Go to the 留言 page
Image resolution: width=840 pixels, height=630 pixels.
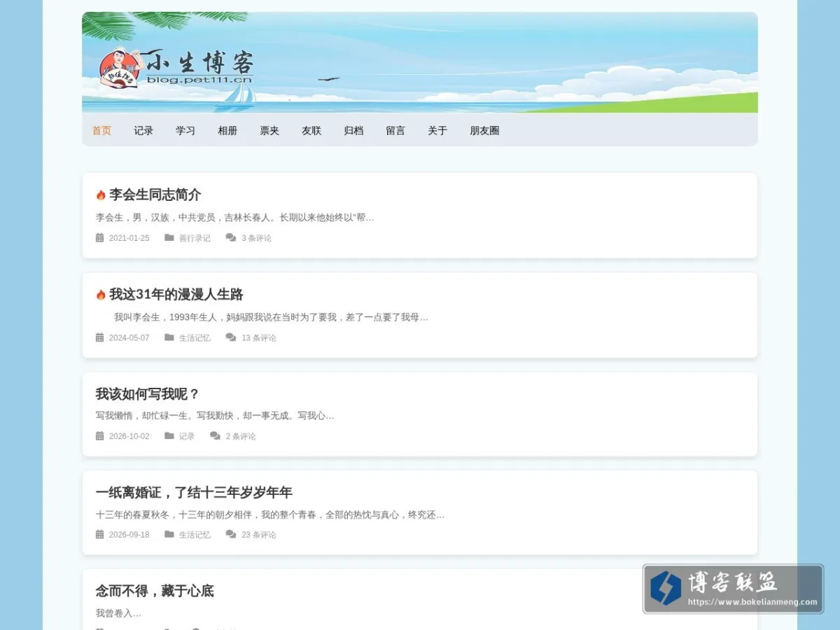[x=395, y=130]
